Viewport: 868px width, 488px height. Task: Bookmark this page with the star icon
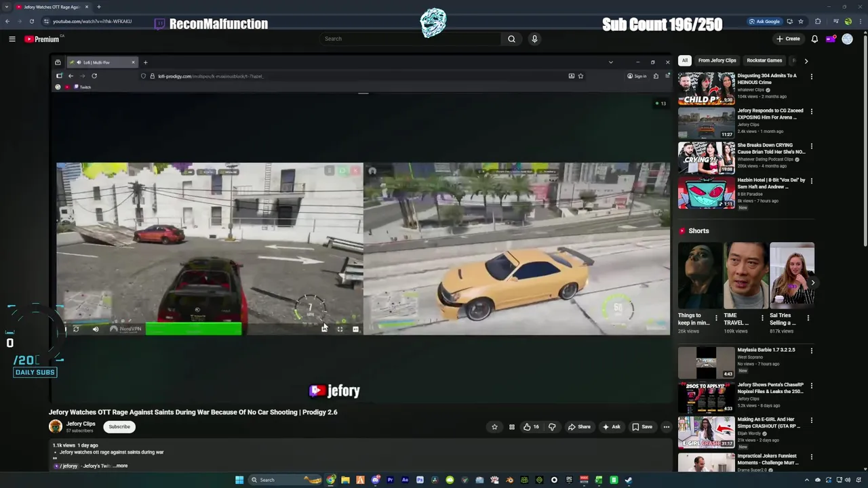pos(801,22)
